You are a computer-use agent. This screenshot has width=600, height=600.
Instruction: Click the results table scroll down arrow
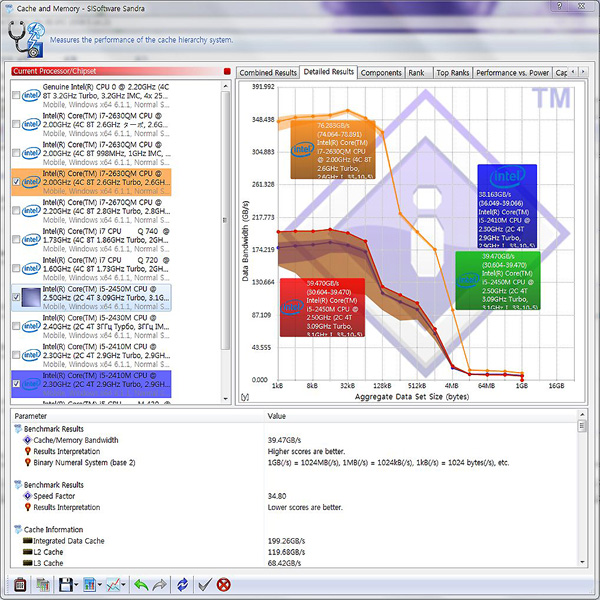582,562
